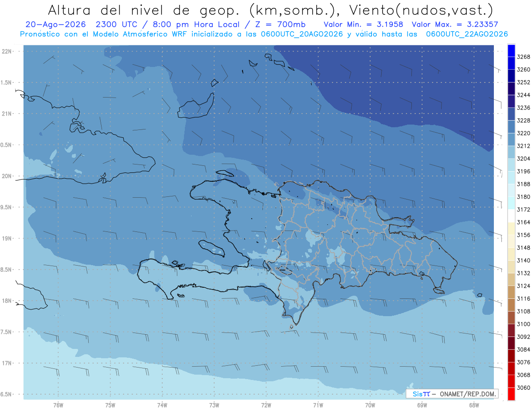Click the '19N' latitude label
The height and width of the screenshot is (411, 532).
tap(8, 239)
